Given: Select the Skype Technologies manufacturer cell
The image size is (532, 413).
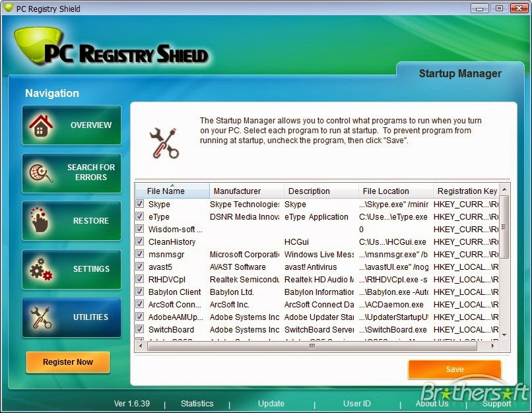Looking at the screenshot, I should tap(244, 204).
